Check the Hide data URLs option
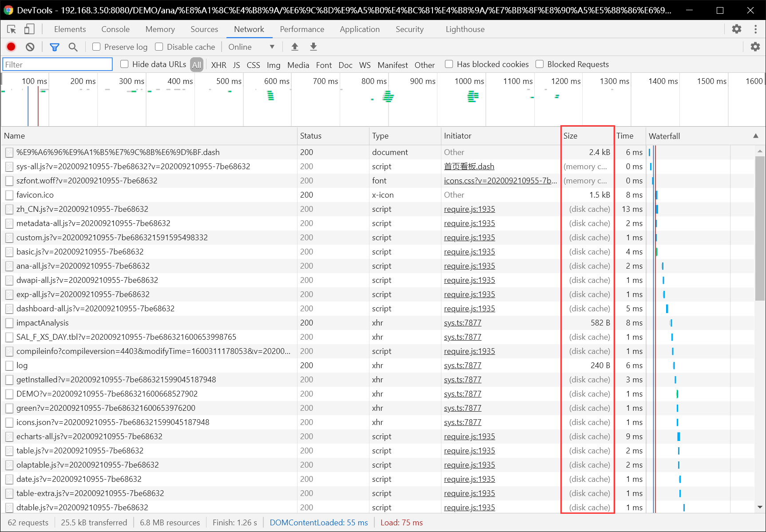Screen dimensions: 766x532 pos(124,64)
